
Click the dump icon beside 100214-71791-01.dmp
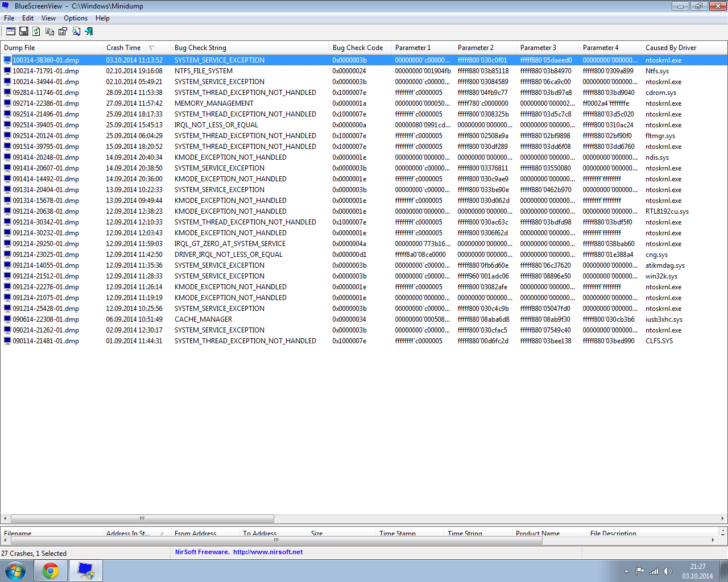pyautogui.click(x=7, y=71)
